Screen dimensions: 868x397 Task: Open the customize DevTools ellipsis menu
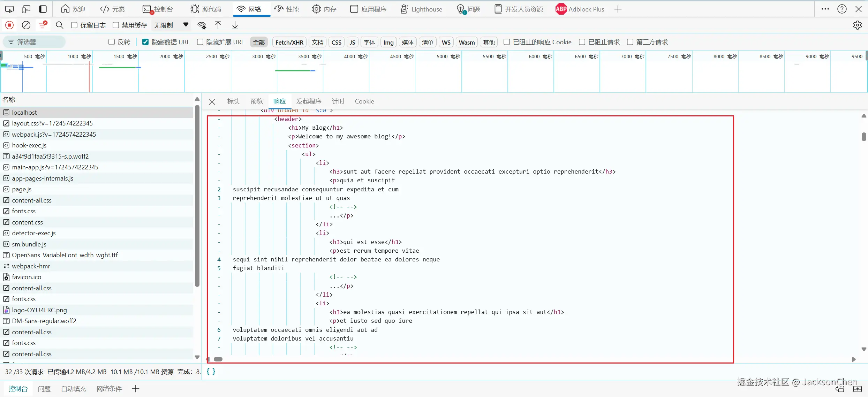825,9
